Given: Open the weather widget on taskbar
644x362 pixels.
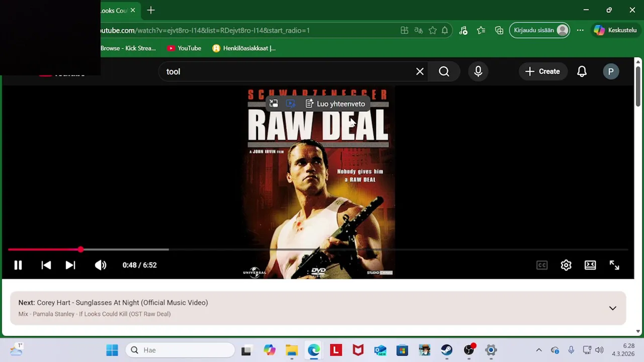Looking at the screenshot, I should [x=16, y=349].
